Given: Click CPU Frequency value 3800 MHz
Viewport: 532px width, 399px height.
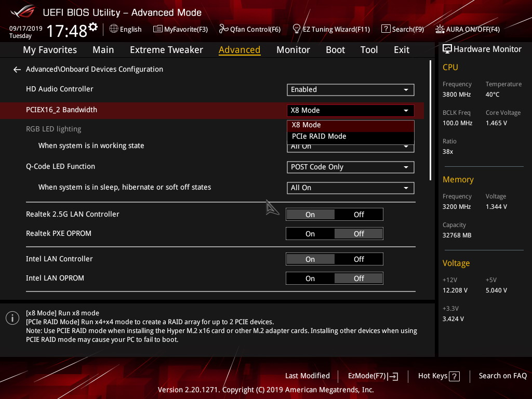Looking at the screenshot, I should pos(456,95).
